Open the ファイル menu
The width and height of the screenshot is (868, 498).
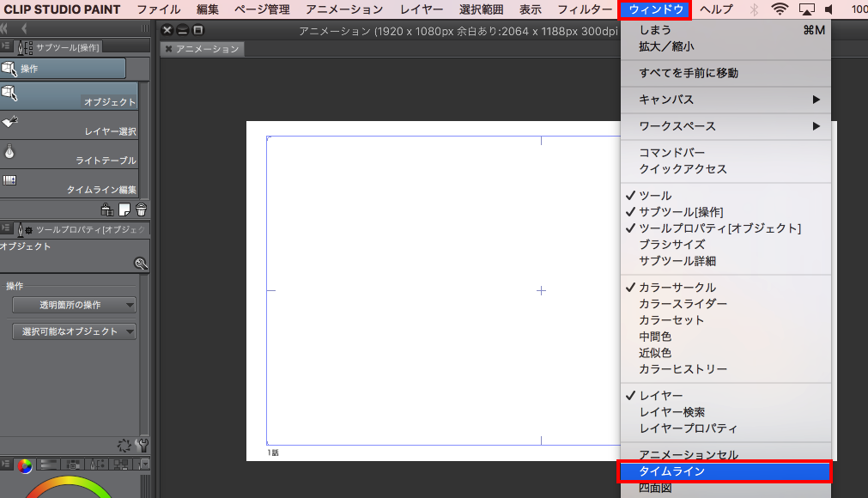pyautogui.click(x=158, y=9)
